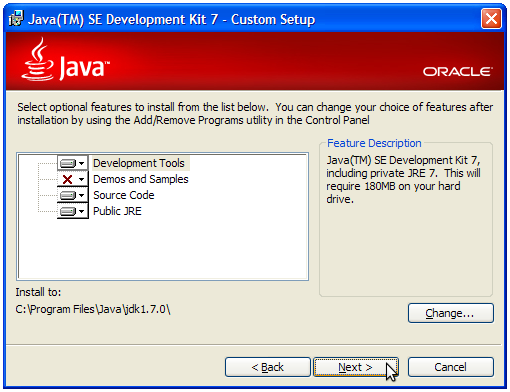510x392 pixels.
Task: Proceed with the Next button
Action: coord(356,367)
